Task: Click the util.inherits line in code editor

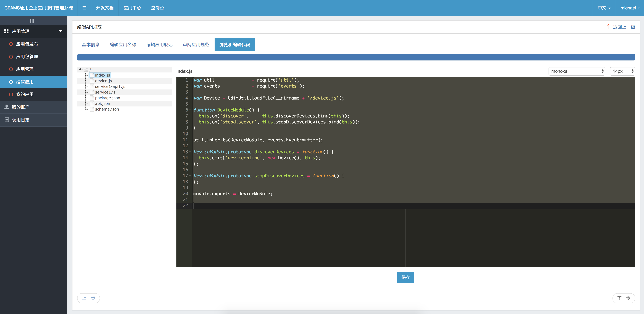Action: tap(258, 140)
